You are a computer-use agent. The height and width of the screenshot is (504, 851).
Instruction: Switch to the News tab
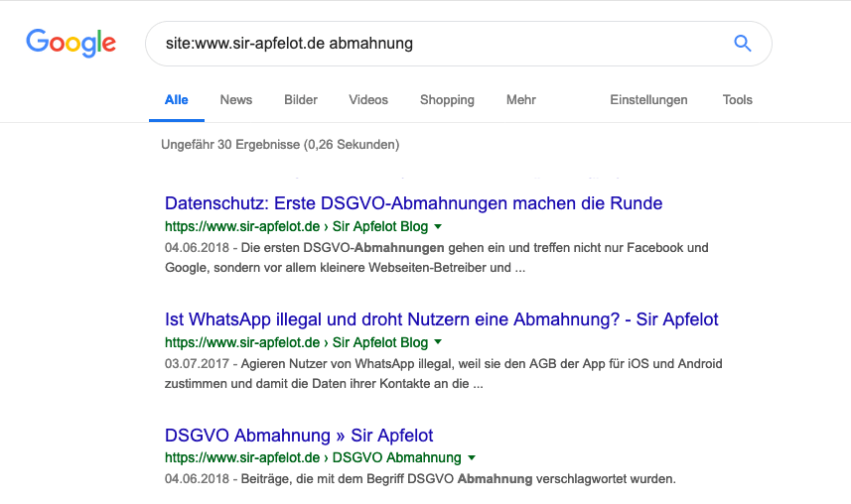tap(236, 100)
